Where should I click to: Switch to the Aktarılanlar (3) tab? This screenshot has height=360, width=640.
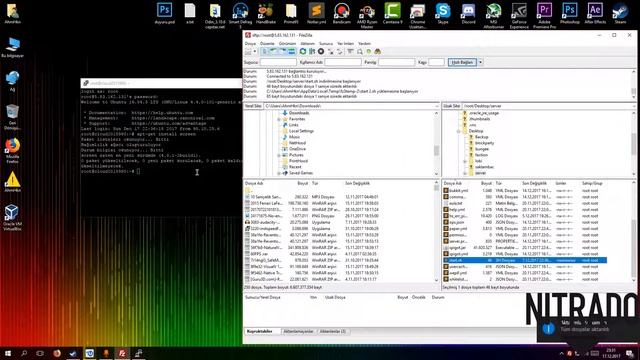(x=333, y=331)
